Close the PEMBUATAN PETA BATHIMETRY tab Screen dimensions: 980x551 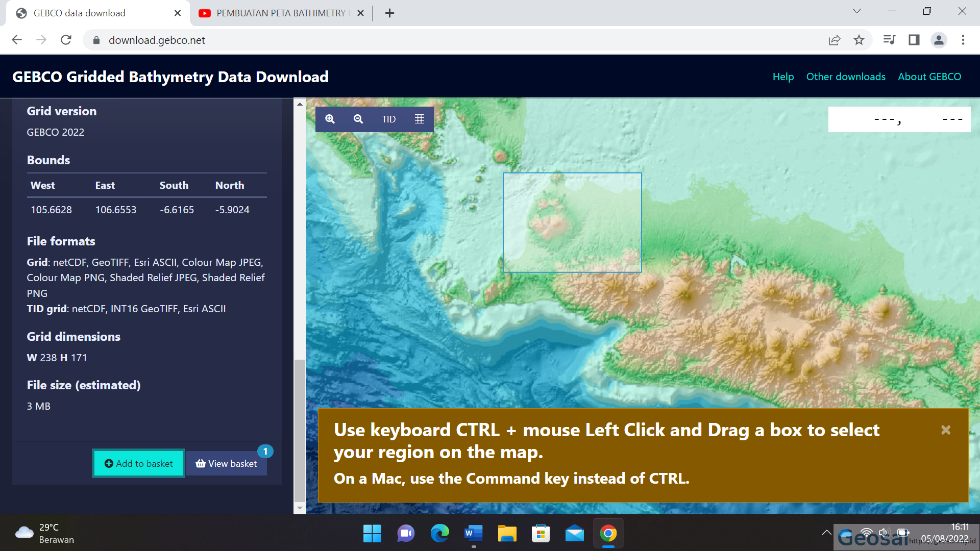coord(360,13)
